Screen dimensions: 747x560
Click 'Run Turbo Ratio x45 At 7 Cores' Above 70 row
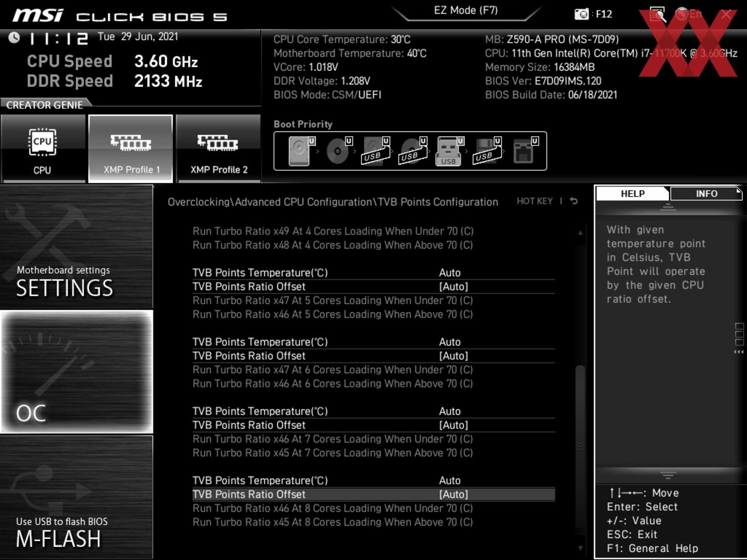333,452
